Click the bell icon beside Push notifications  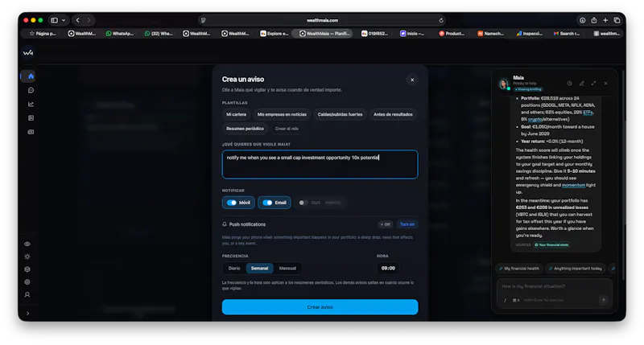(225, 224)
